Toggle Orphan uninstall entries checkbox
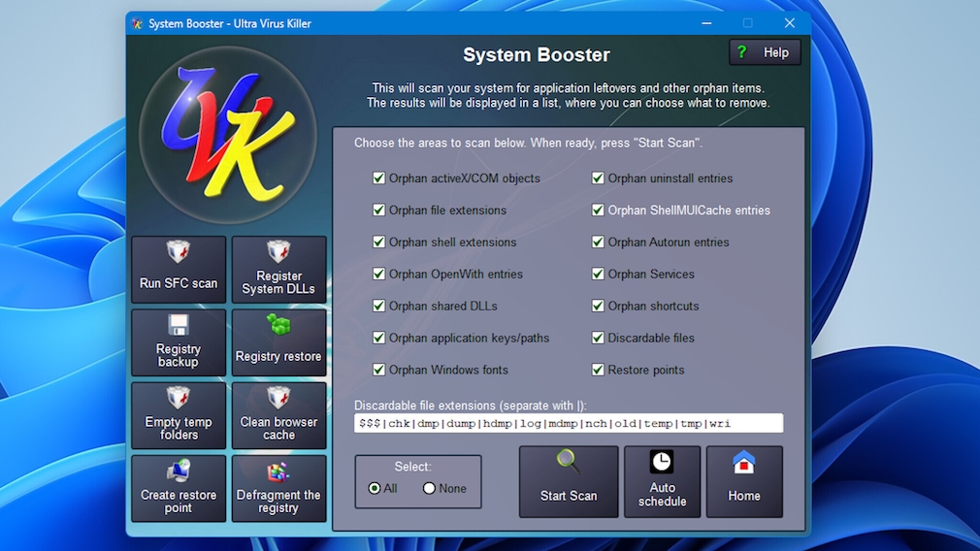This screenshot has width=980, height=551. [599, 178]
